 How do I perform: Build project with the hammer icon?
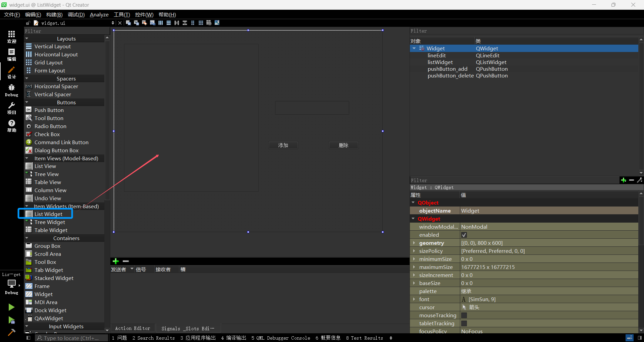[x=11, y=332]
